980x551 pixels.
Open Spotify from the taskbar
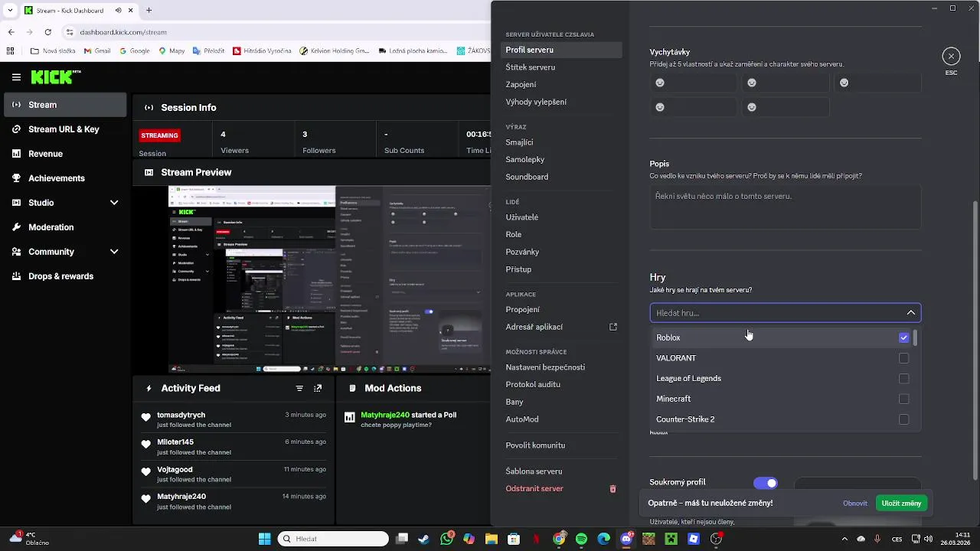tap(581, 539)
